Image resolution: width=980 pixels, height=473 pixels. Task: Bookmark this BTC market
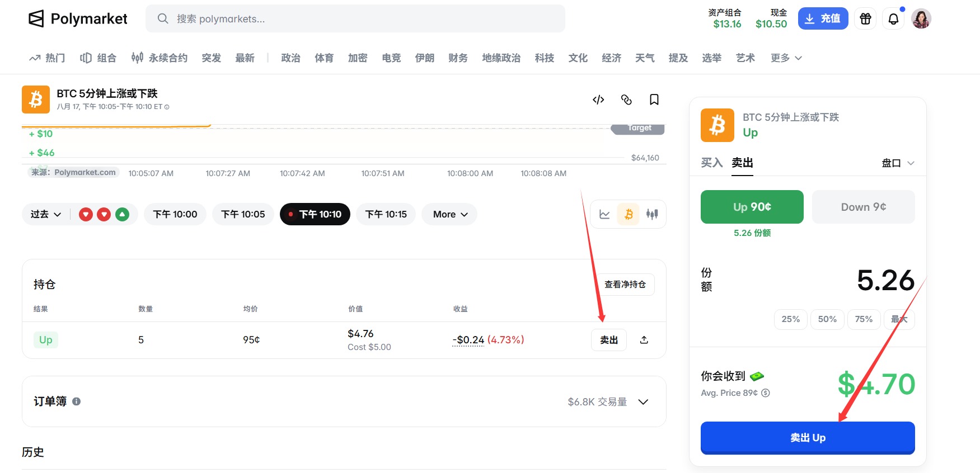(654, 100)
